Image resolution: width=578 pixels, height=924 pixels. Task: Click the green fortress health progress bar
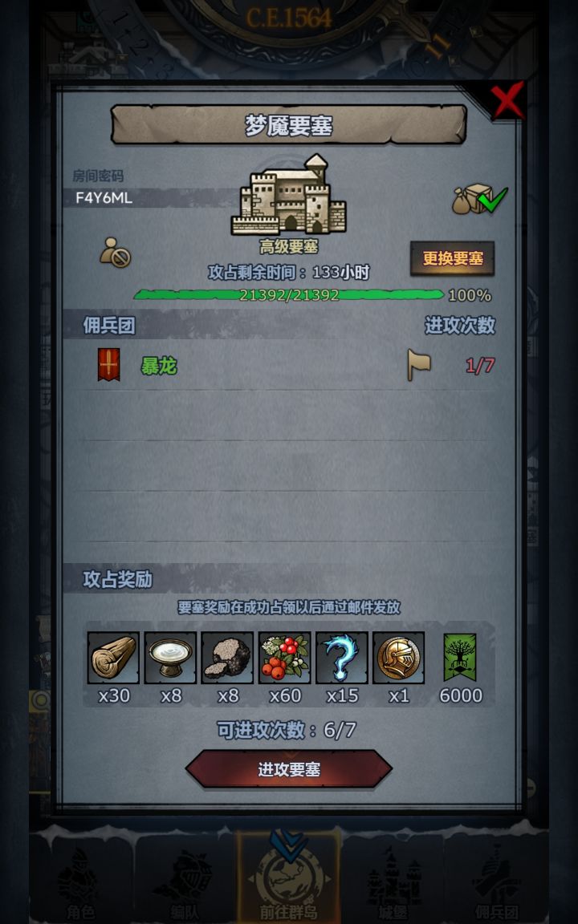tap(288, 294)
